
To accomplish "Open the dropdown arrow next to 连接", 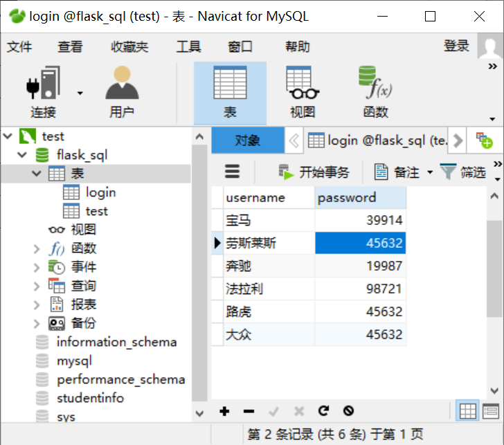I will tap(80, 93).
